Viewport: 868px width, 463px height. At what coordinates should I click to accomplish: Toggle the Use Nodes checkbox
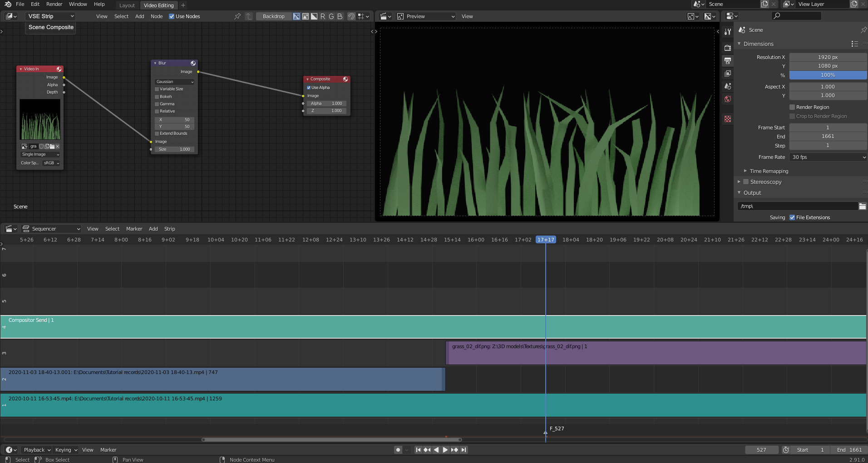[x=172, y=16]
